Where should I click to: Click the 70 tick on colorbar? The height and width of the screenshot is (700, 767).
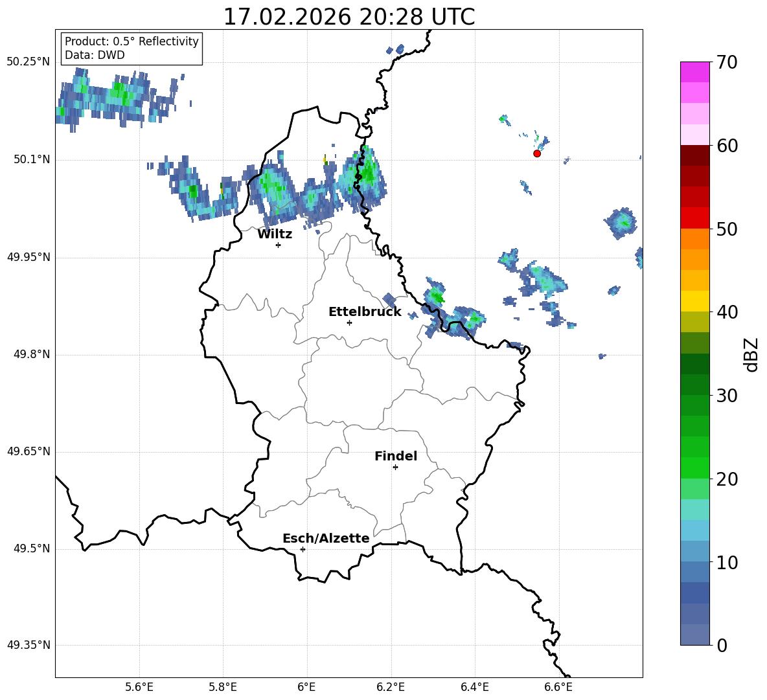727,62
